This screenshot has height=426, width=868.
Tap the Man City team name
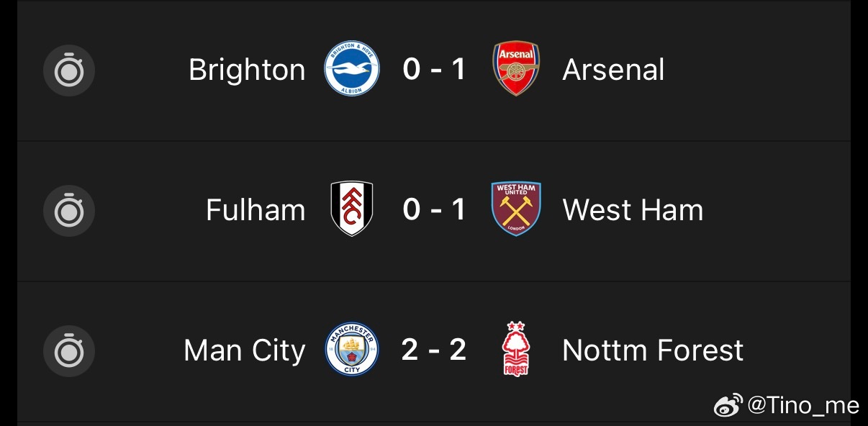pos(245,350)
